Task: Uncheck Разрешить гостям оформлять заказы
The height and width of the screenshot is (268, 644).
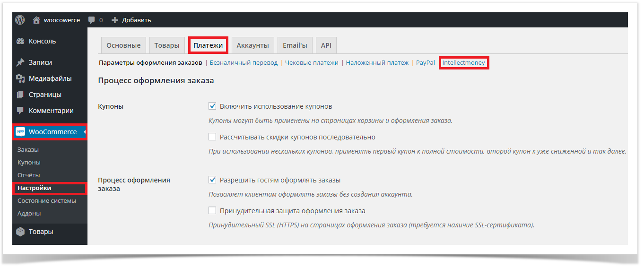Action: click(x=212, y=180)
